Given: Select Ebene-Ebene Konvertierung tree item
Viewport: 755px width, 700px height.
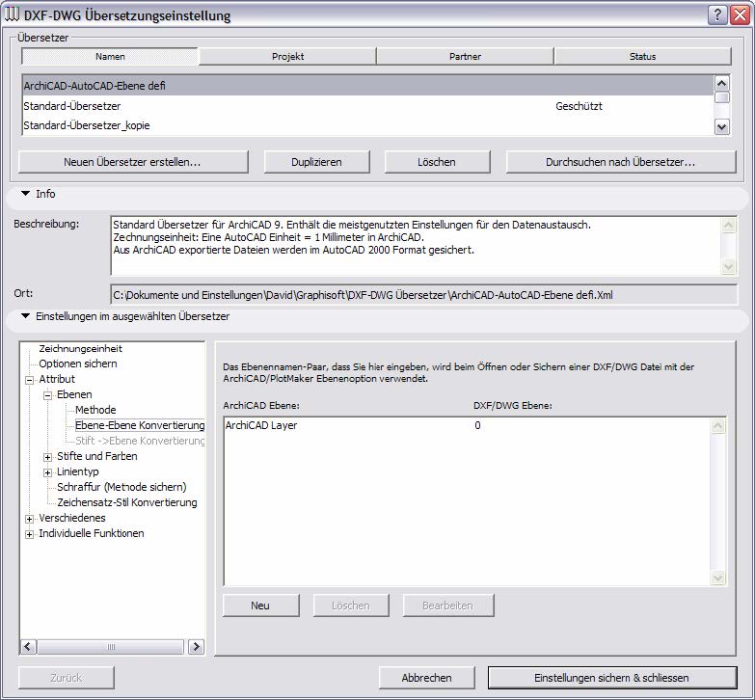Looking at the screenshot, I should [x=140, y=425].
